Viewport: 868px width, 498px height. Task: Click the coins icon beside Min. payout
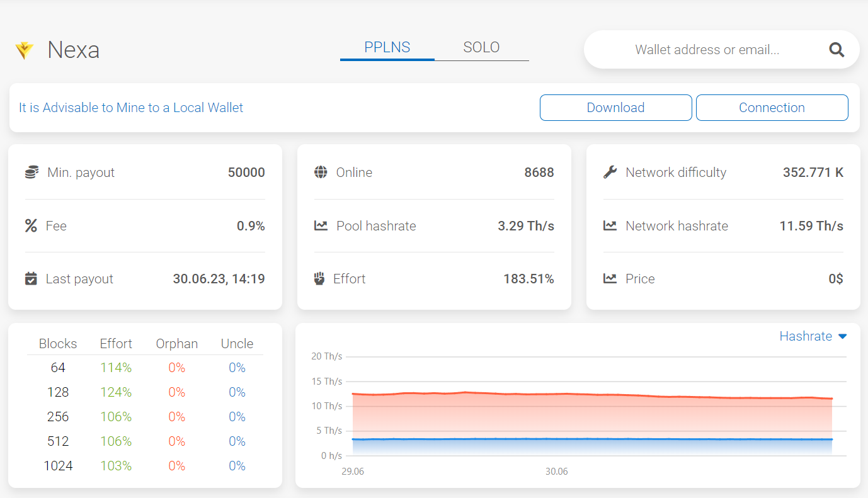[x=31, y=172]
